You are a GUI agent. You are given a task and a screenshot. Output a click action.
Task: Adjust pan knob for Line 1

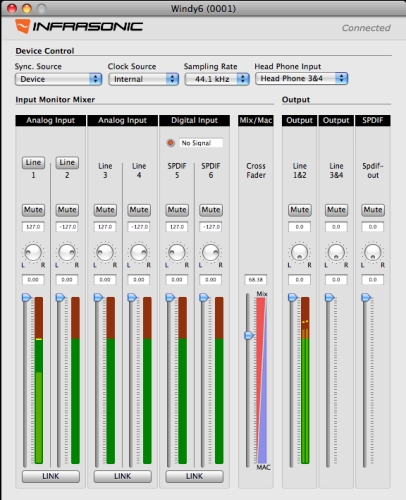[x=33, y=252]
